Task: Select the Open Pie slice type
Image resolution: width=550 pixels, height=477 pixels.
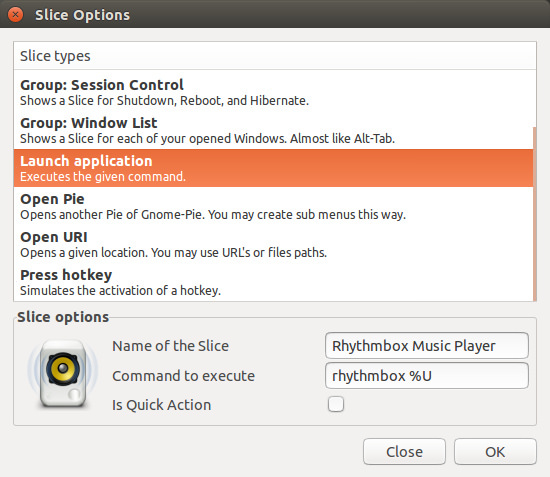Action: pos(273,206)
